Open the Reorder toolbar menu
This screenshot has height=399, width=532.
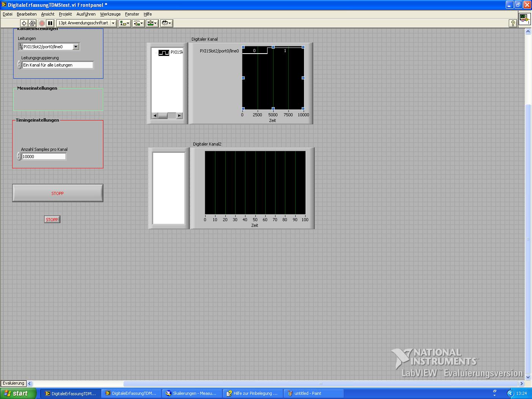click(x=166, y=23)
